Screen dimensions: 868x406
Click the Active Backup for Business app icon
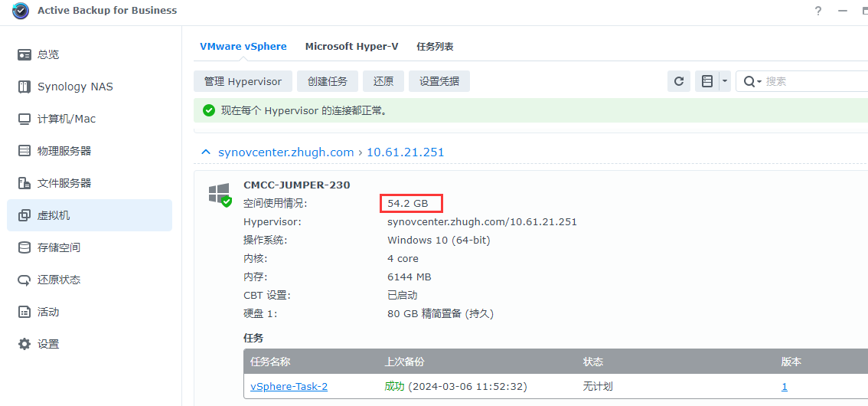[21, 11]
